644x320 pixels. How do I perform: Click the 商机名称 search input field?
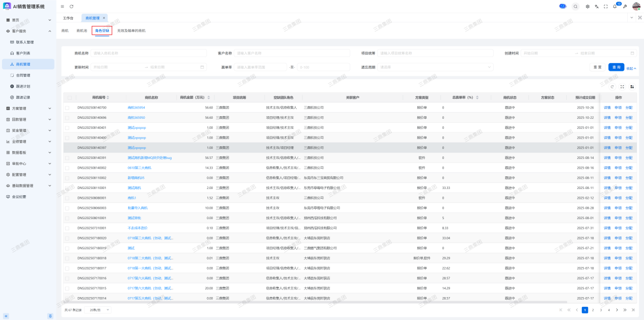click(x=149, y=53)
